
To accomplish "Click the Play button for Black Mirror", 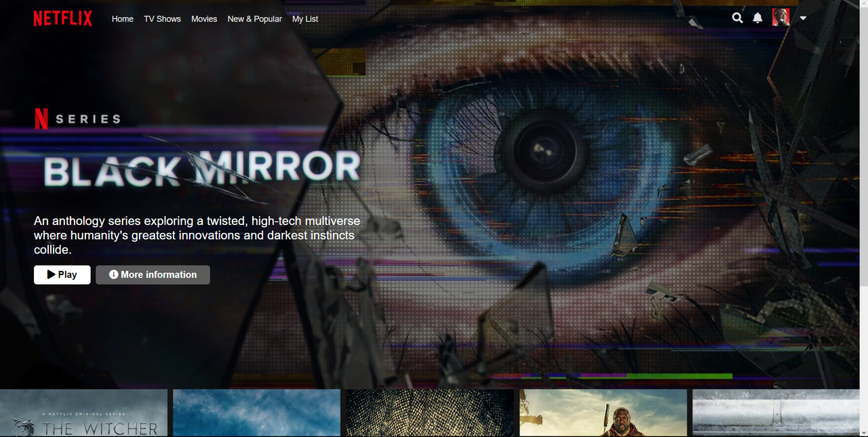I will (x=62, y=274).
